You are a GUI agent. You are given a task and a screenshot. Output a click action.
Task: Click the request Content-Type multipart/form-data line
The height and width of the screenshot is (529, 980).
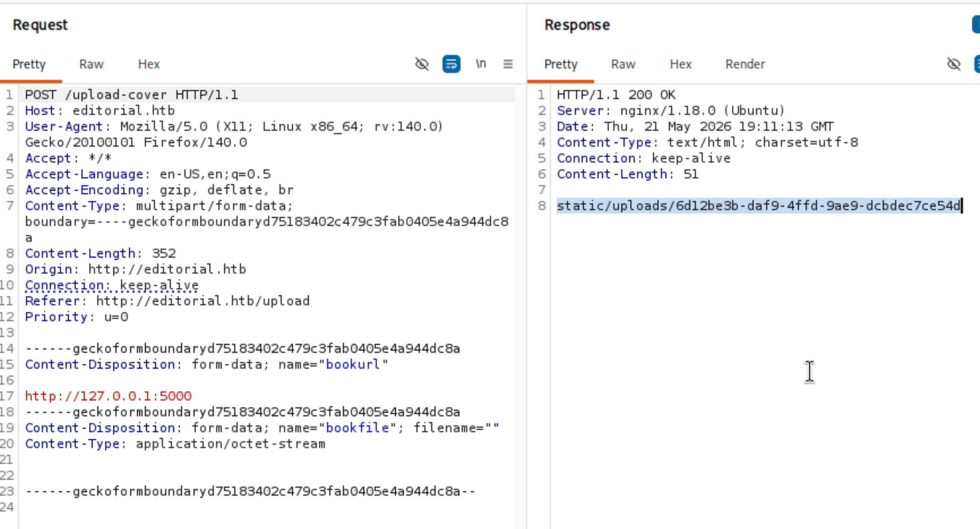tap(159, 206)
